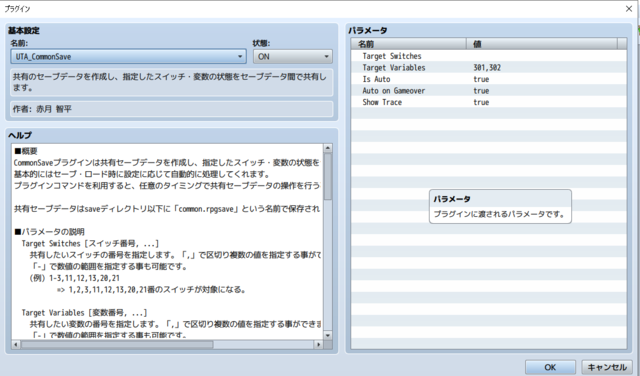This screenshot has width=640, height=376.
Task: Select the Target Variables parameter row
Action: point(489,67)
